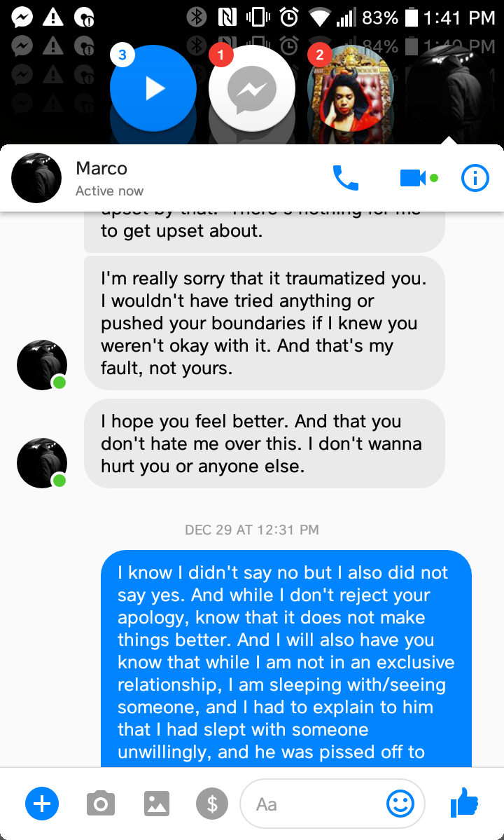Open the blue play chat head
Viewport: 504px width, 840px height.
pos(153,88)
